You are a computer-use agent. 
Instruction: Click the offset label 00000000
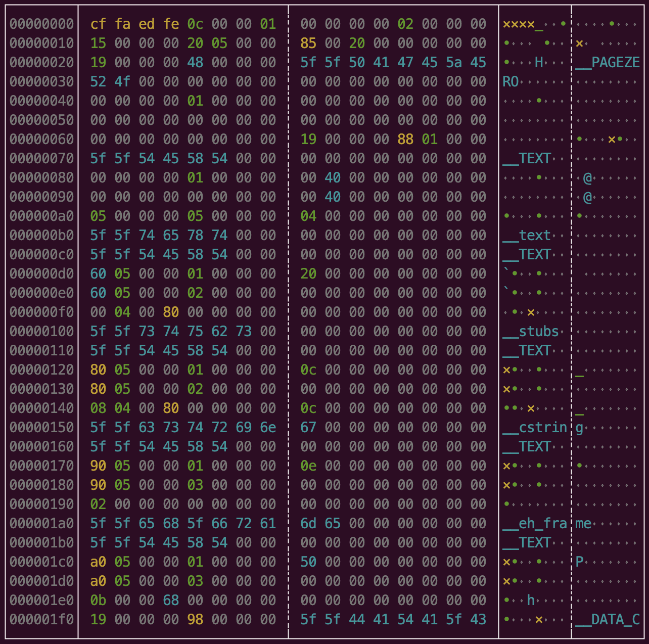pyautogui.click(x=41, y=24)
